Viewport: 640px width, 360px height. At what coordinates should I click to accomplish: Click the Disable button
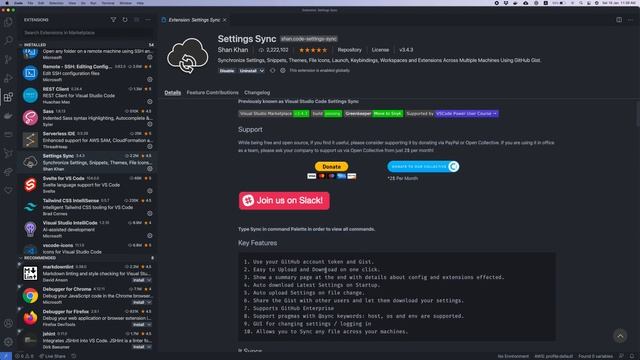(x=227, y=71)
